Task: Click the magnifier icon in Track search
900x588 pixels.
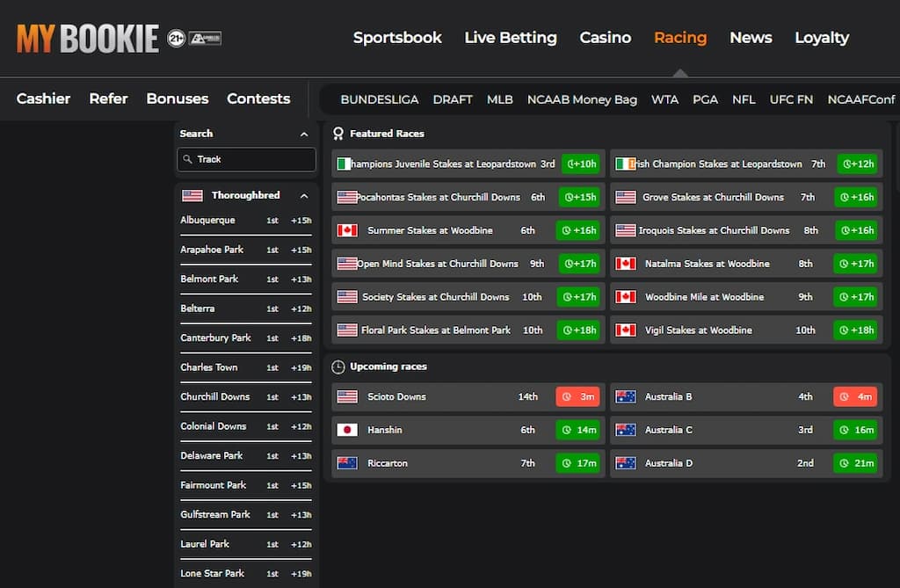Action: [187, 159]
